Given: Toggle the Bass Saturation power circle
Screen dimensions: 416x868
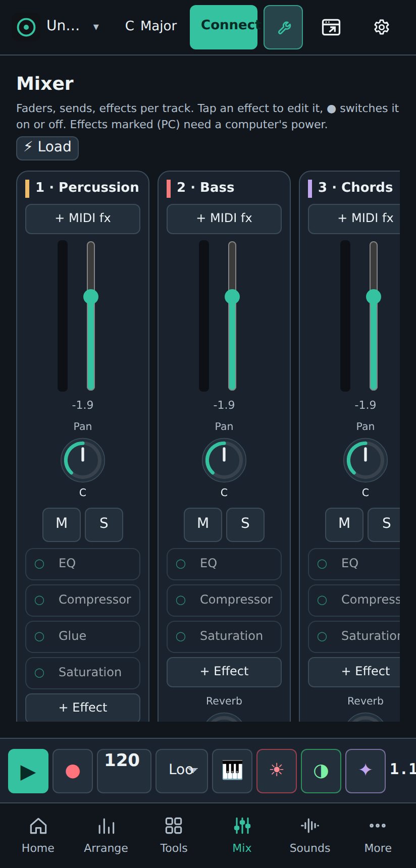Looking at the screenshot, I should coord(181,637).
